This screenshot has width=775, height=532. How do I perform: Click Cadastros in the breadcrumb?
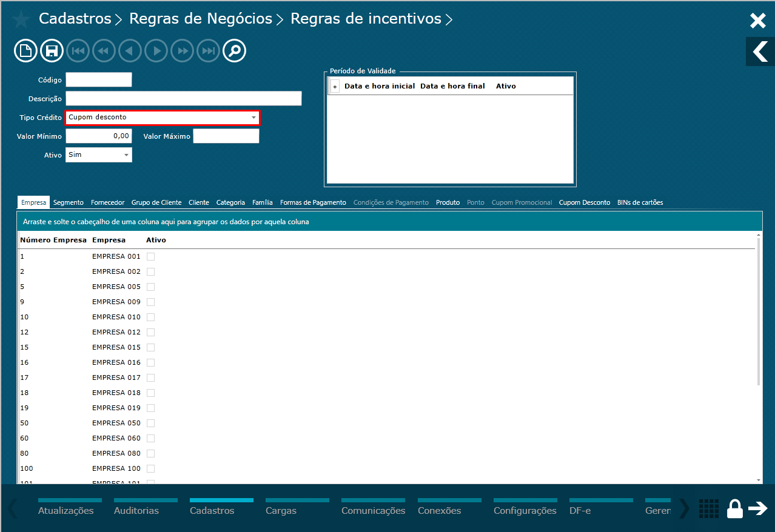coord(75,19)
